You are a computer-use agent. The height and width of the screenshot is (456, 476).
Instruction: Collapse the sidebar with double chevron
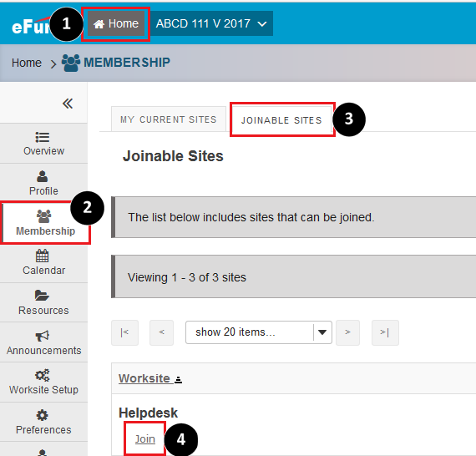point(68,104)
